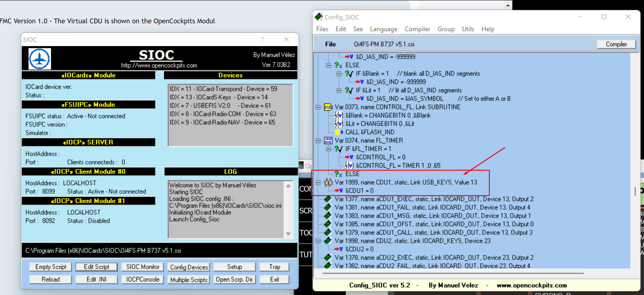Click the ELSE icon directly above Var 1999
Screen dimensions: 644x295
point(339,174)
